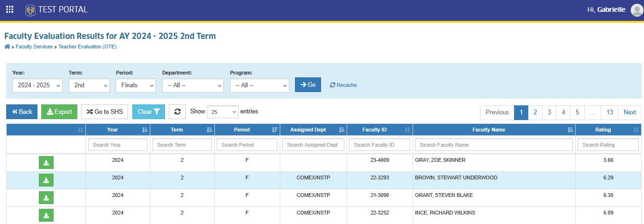Focus the Search Assigned Dept field

click(313, 145)
